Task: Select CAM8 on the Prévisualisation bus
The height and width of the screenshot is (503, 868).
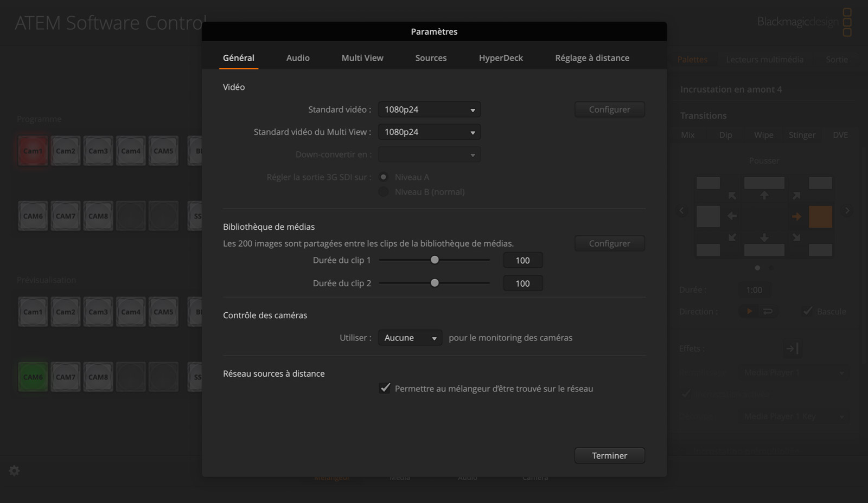Action: coord(98,377)
